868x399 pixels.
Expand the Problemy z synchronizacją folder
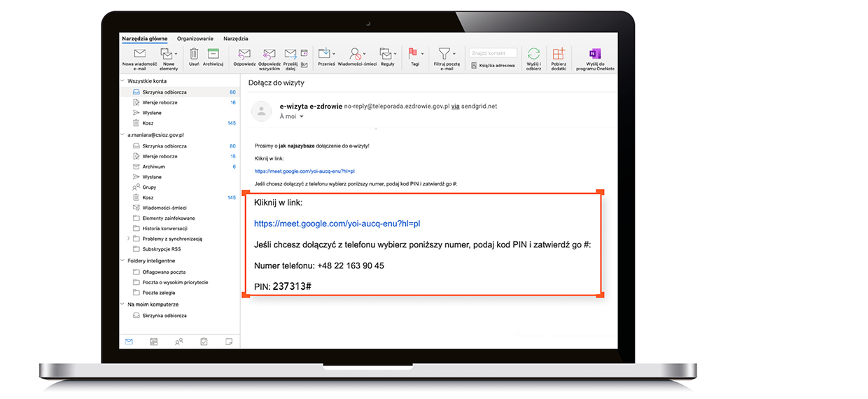[128, 239]
